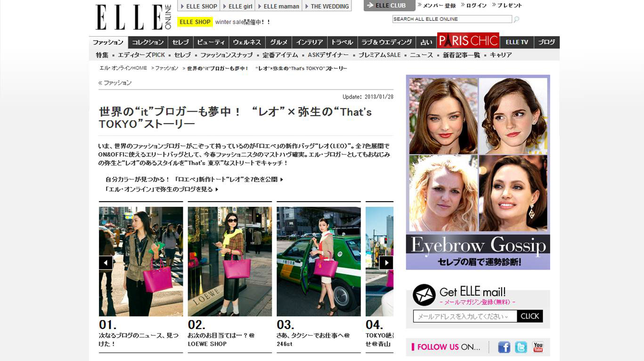Click the search magnifier icon
The image size is (644, 361).
(x=516, y=19)
